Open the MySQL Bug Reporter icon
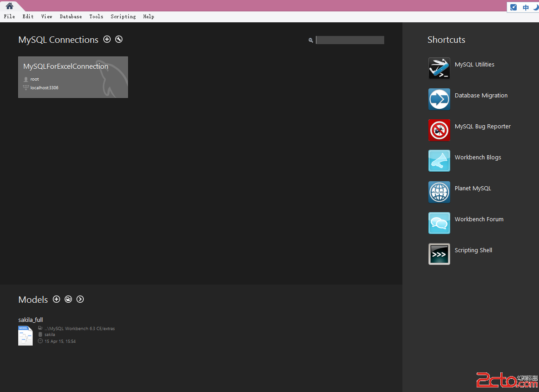Image resolution: width=539 pixels, height=392 pixels. (439, 130)
